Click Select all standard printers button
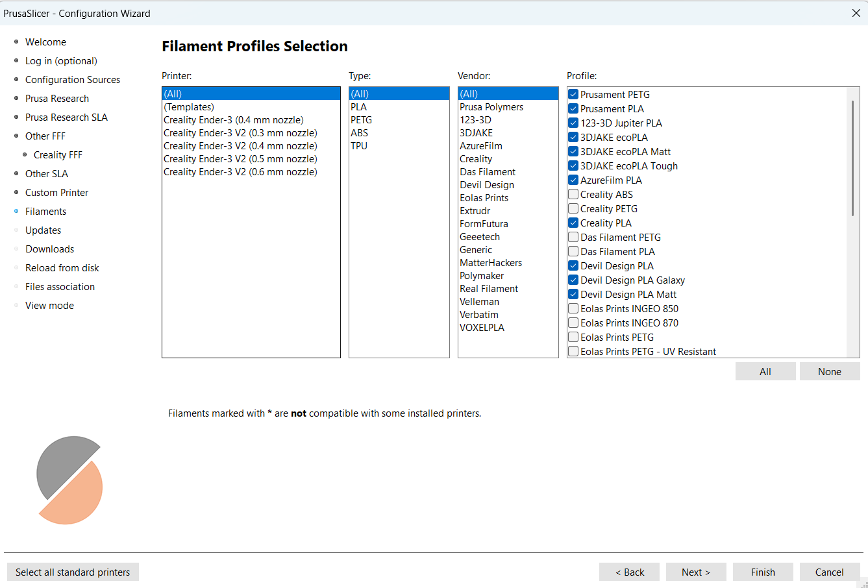The width and height of the screenshot is (868, 588). (x=73, y=572)
